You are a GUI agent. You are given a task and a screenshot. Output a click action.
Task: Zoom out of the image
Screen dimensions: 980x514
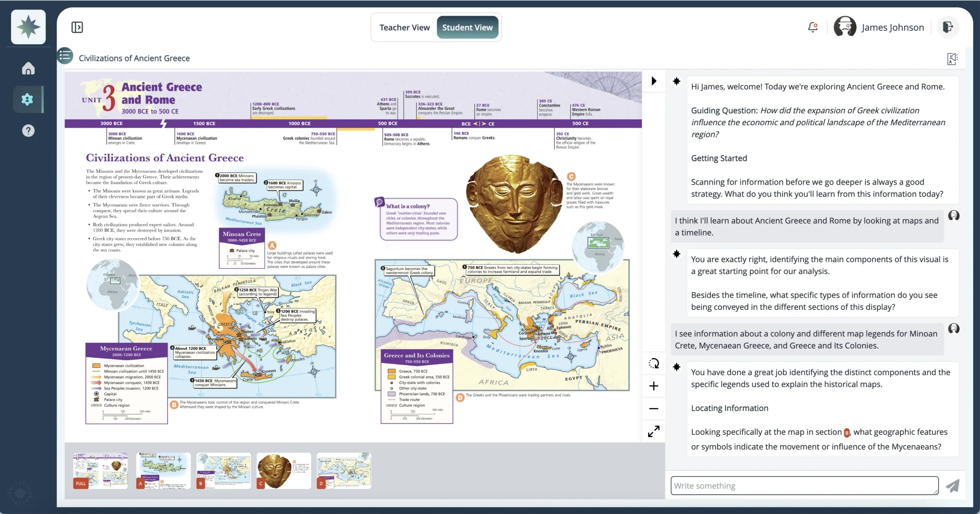pos(654,409)
